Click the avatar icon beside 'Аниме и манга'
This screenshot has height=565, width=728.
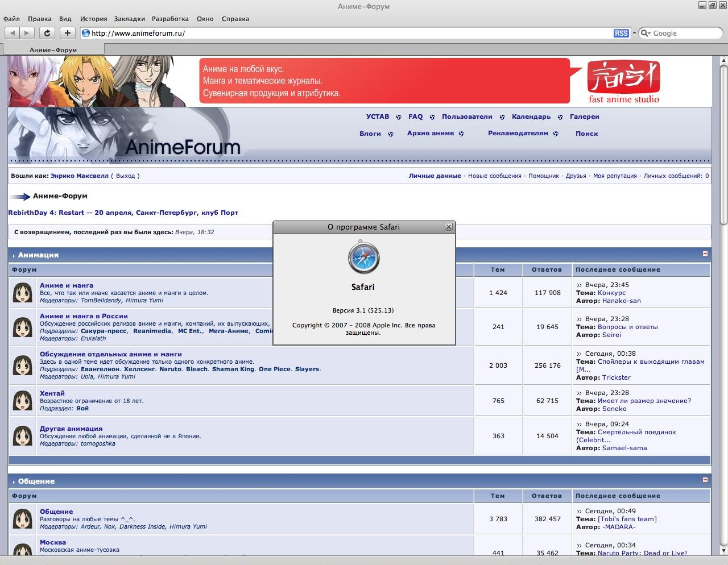click(23, 293)
